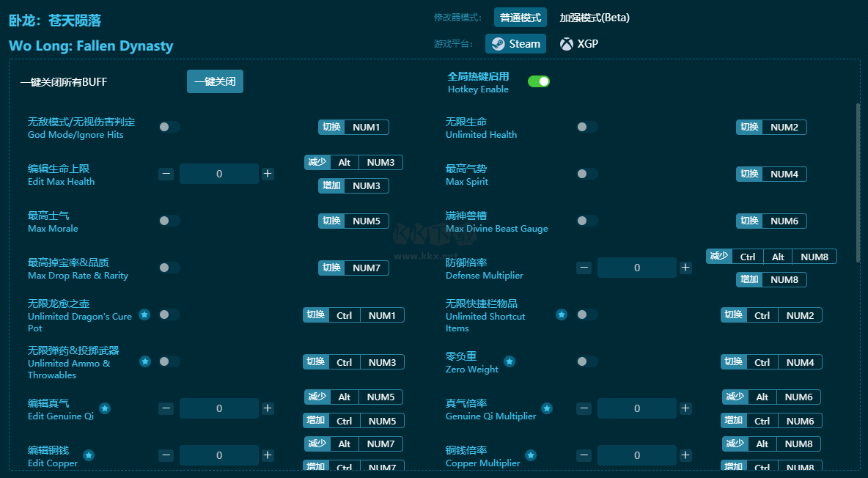Decrease Edit Copper amount

click(166, 455)
